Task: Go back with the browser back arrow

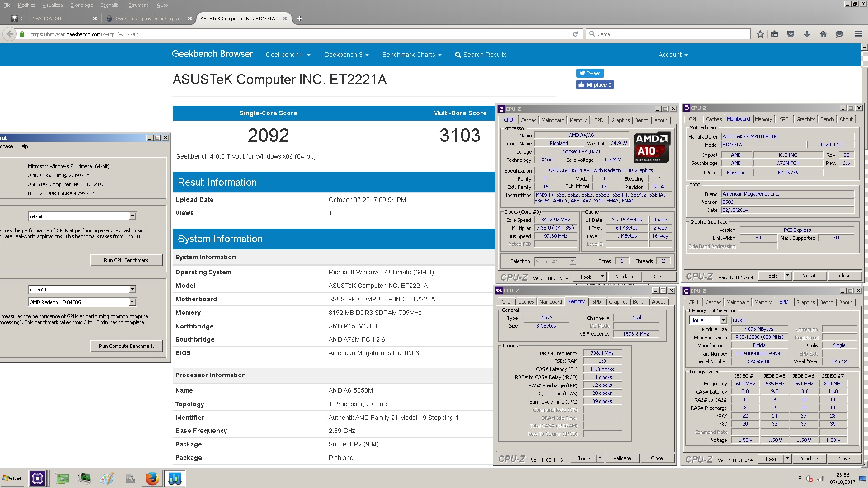Action: pos(9,34)
